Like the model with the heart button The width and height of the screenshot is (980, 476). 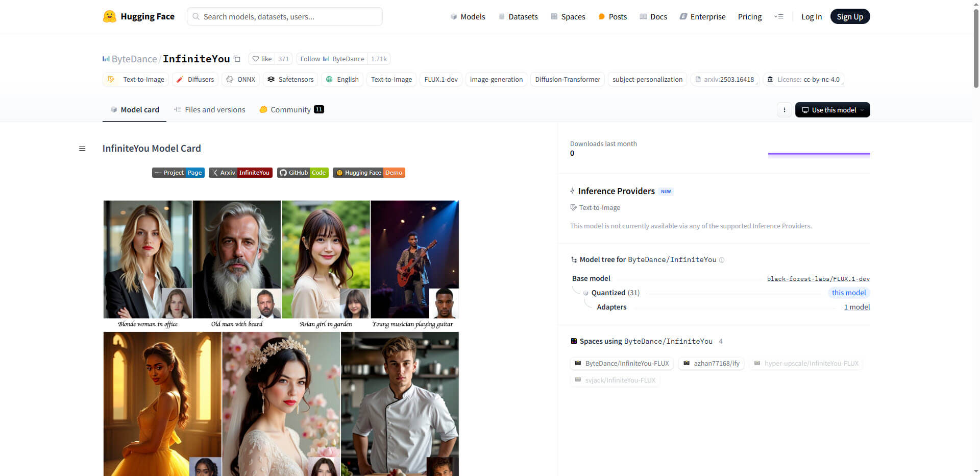click(x=262, y=59)
